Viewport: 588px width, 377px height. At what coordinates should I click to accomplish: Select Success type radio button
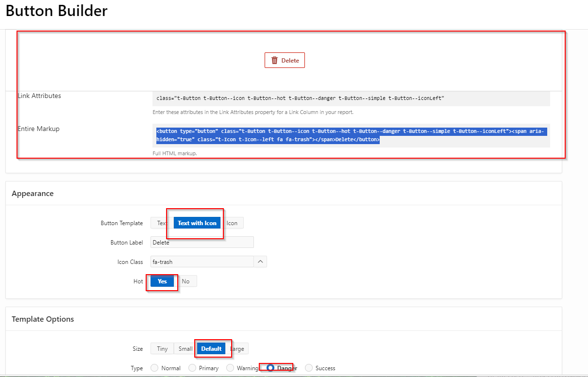(309, 368)
